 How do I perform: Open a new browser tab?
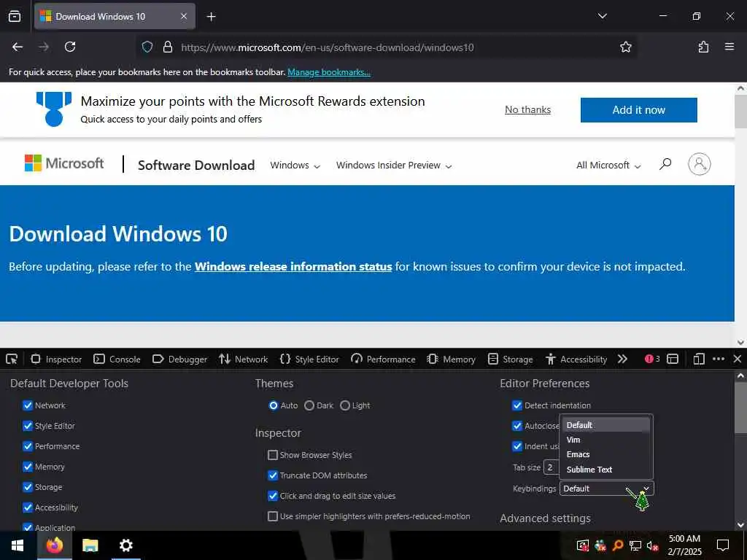click(x=211, y=17)
